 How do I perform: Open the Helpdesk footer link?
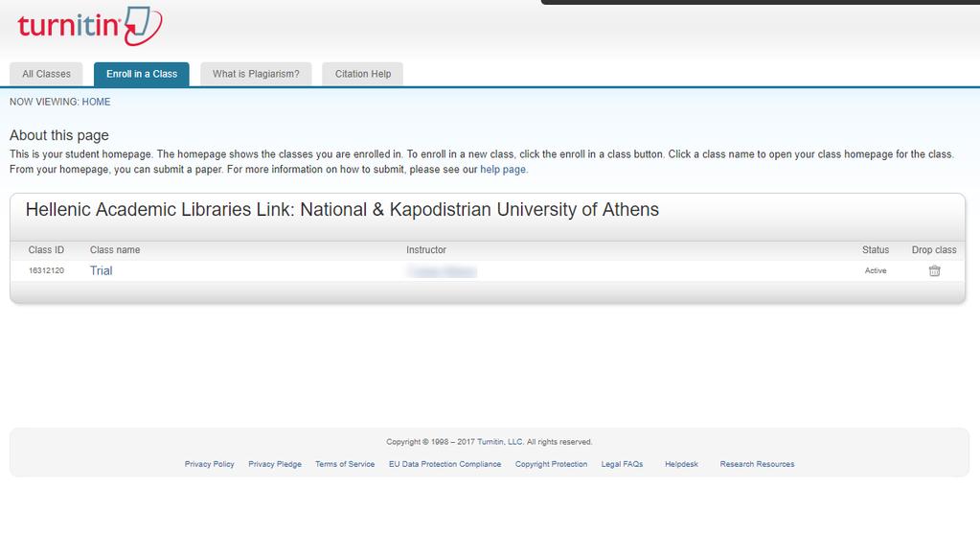(681, 464)
